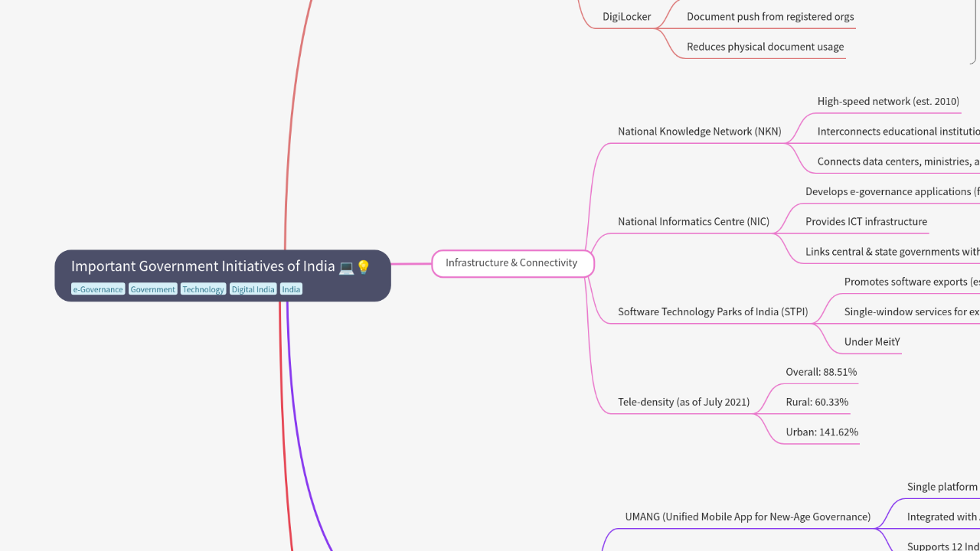Viewport: 980px width, 551px height.
Task: Select the 'Infrastructure & Connectivity' node
Action: click(512, 263)
